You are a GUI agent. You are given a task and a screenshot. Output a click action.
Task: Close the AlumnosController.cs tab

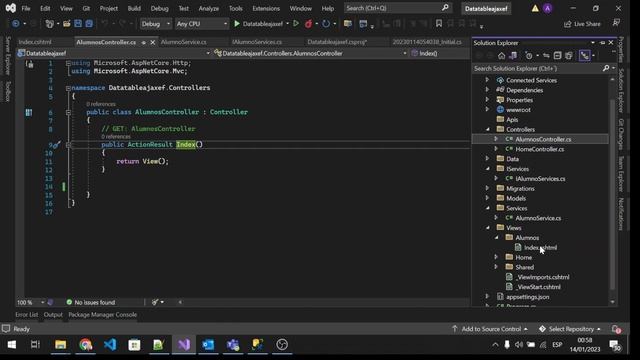click(x=153, y=42)
